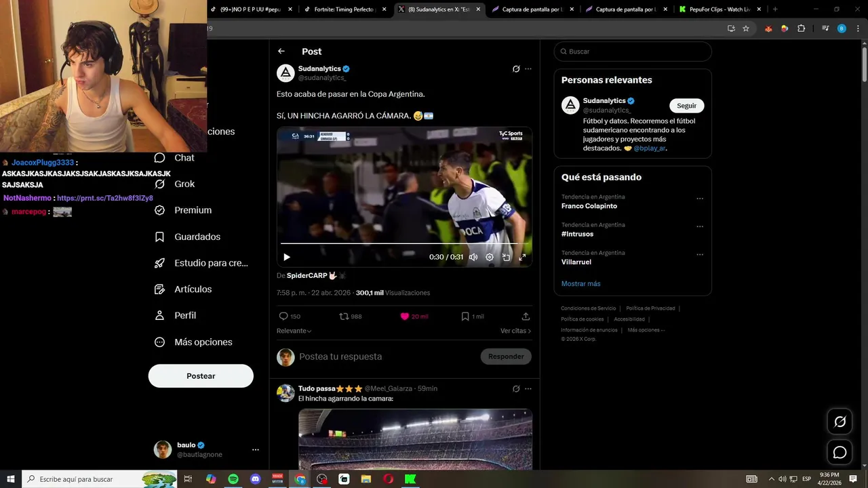Open Discord from taskbar

(256, 479)
